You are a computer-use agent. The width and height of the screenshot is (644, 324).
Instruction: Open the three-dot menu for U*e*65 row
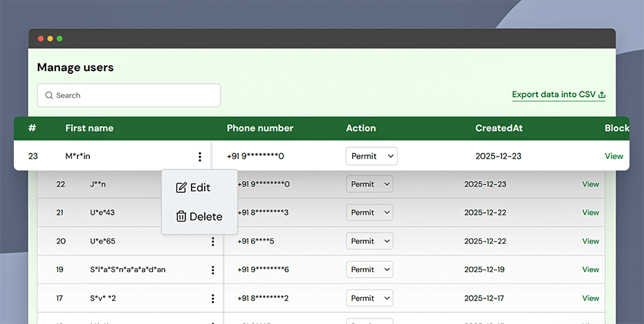pos(213,241)
